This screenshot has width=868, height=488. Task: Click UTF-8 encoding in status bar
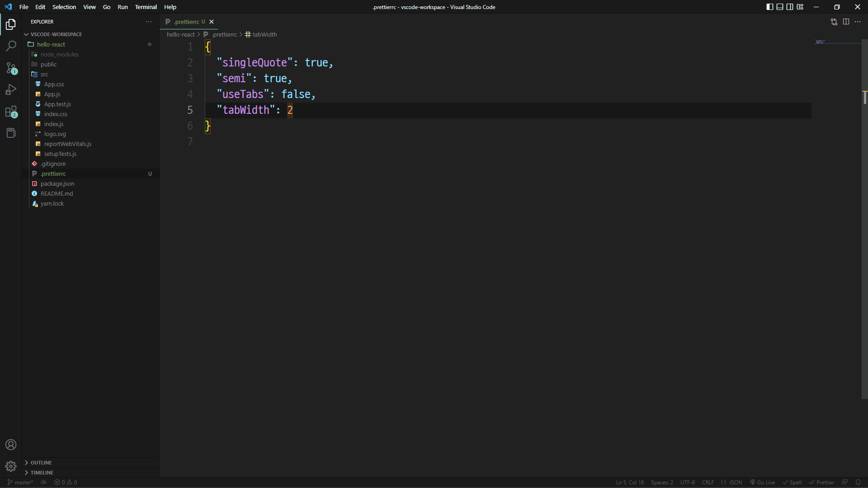click(x=688, y=482)
